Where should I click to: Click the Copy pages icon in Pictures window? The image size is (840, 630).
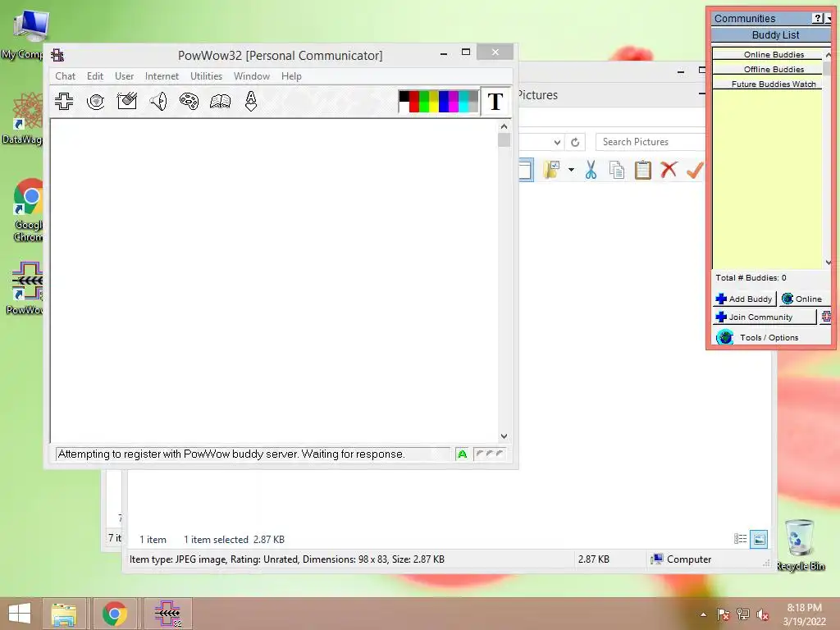(x=617, y=171)
